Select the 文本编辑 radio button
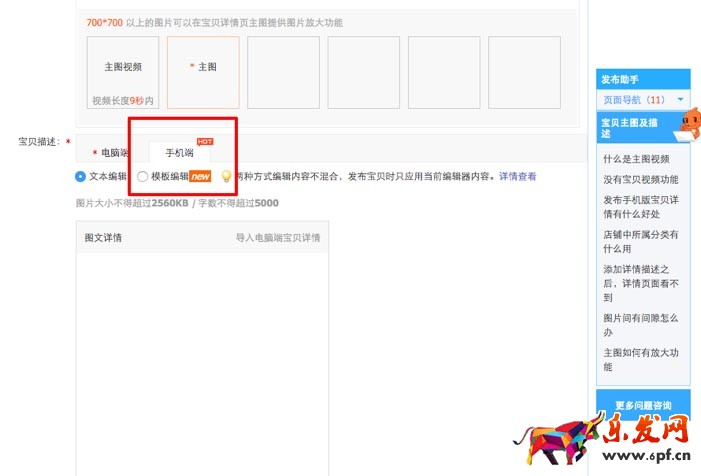This screenshot has height=476, width=701. click(81, 176)
